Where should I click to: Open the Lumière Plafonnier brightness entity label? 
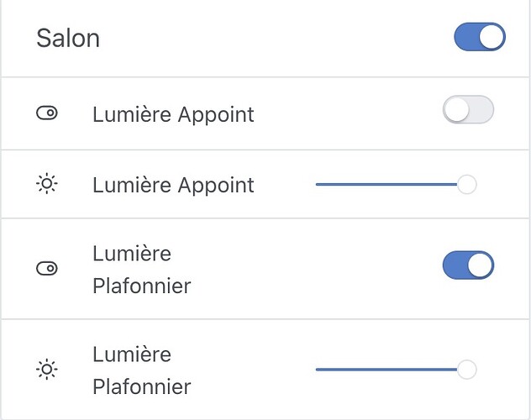[x=141, y=370]
